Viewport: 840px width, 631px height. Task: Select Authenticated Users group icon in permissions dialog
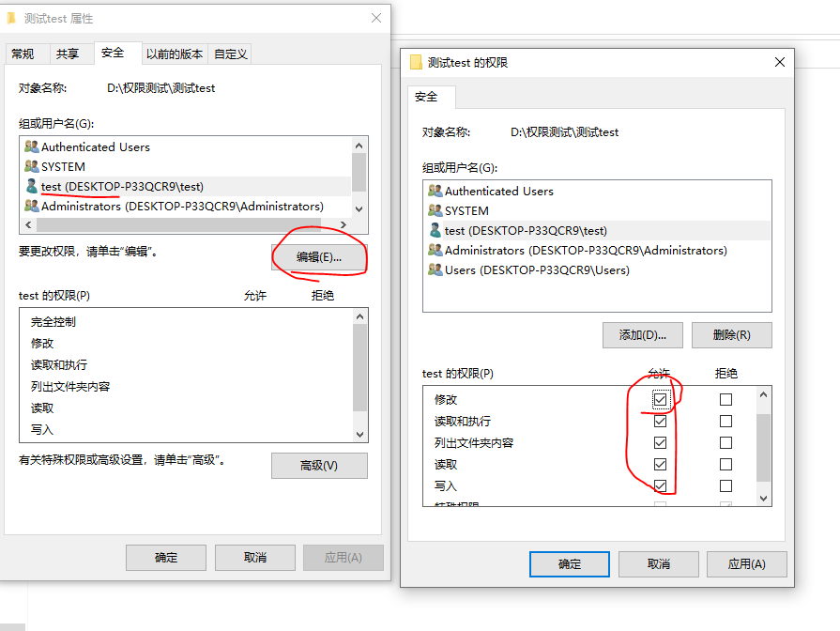click(435, 191)
